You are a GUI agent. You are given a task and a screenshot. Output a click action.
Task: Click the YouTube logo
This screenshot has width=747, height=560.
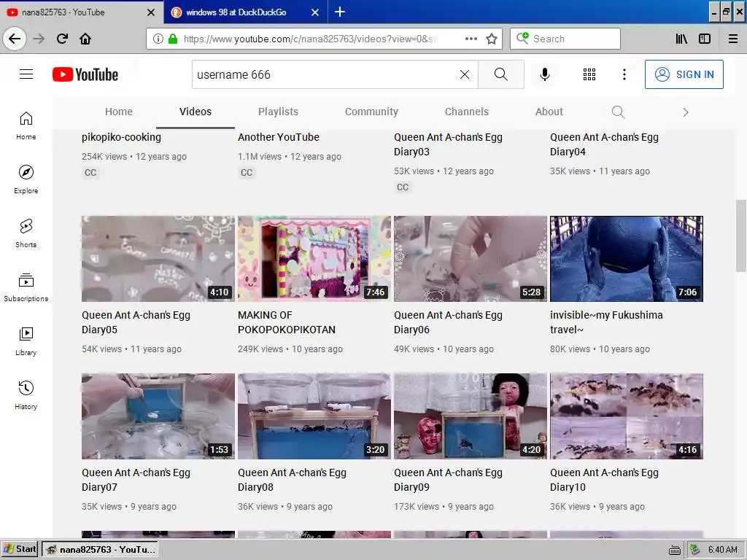tap(85, 75)
